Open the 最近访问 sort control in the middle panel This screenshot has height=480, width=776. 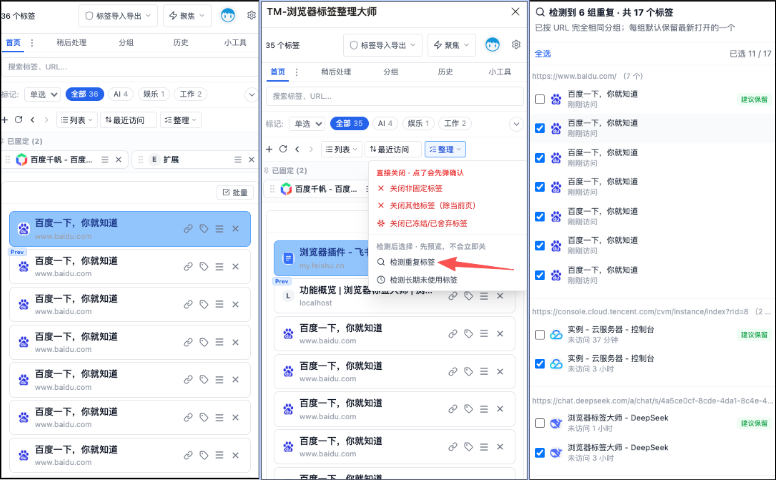point(393,149)
